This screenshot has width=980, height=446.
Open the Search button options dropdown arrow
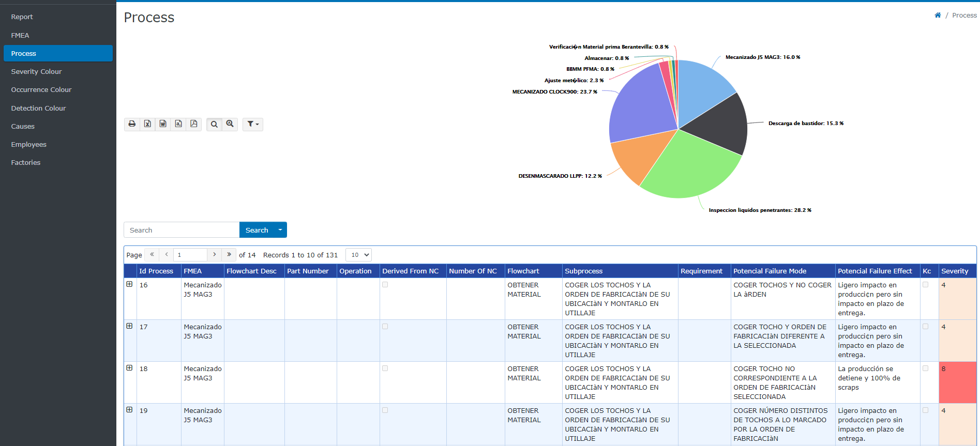[280, 230]
